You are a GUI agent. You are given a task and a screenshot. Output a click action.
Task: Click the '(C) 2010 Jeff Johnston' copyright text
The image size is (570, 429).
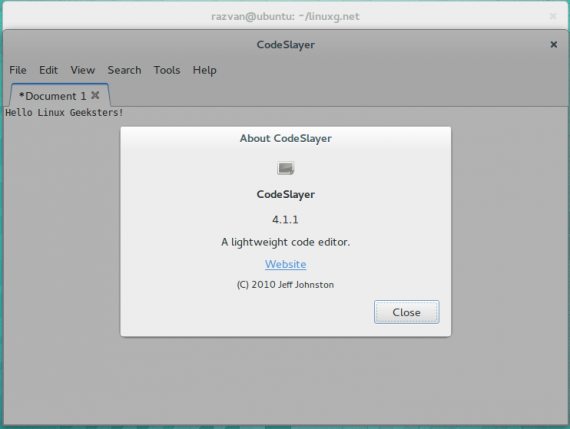(285, 285)
